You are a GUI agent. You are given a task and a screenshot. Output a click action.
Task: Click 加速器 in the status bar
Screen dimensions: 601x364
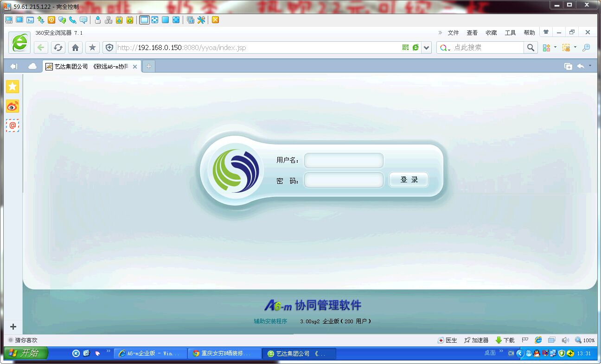tap(476, 340)
